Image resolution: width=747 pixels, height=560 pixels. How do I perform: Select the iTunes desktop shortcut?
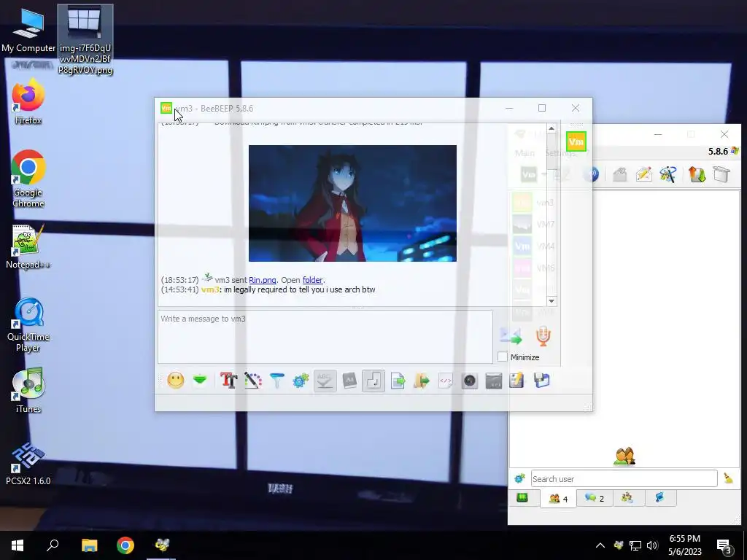28,391
